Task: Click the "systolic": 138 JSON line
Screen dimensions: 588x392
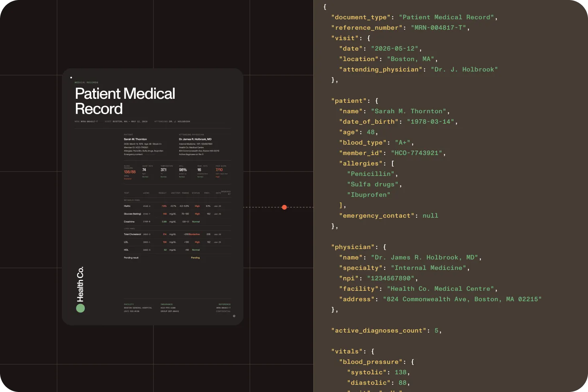Action: [x=378, y=372]
